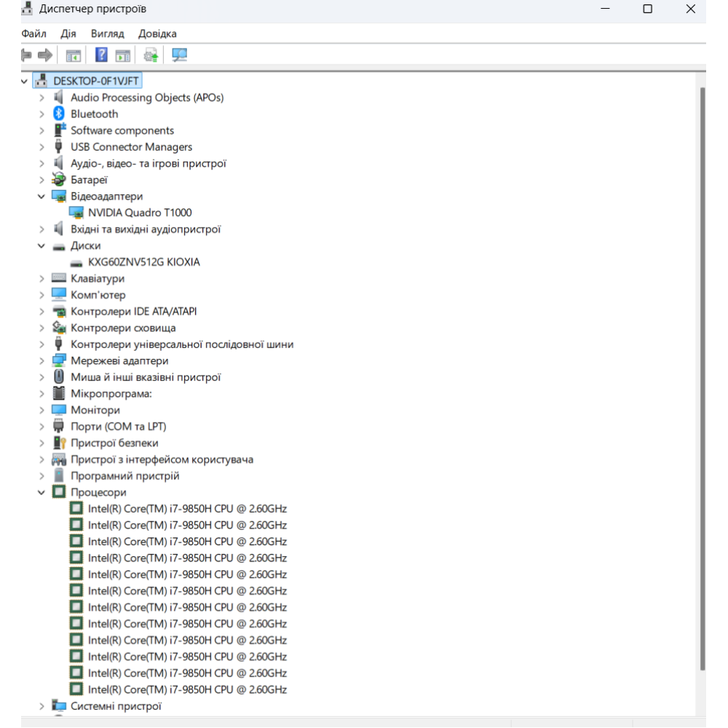This screenshot has height=728, width=728.
Task: Select the KXG60ZNV512G KIOXIA disk
Action: tap(143, 262)
